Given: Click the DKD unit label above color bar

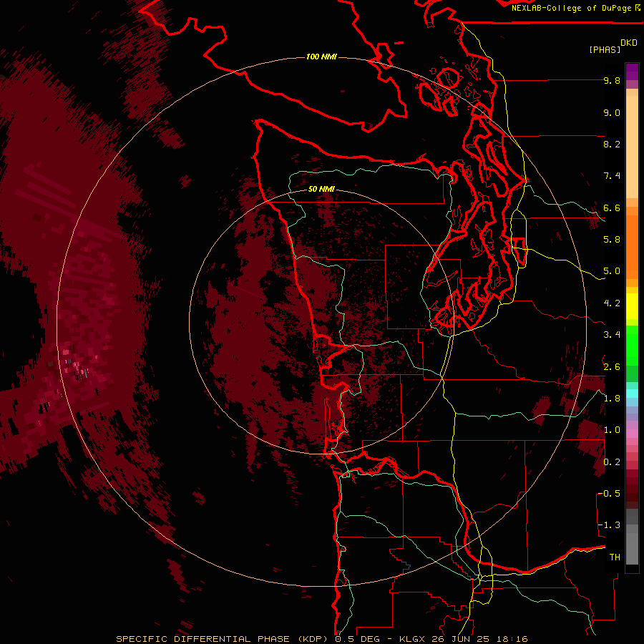Looking at the screenshot, I should pos(629,43).
